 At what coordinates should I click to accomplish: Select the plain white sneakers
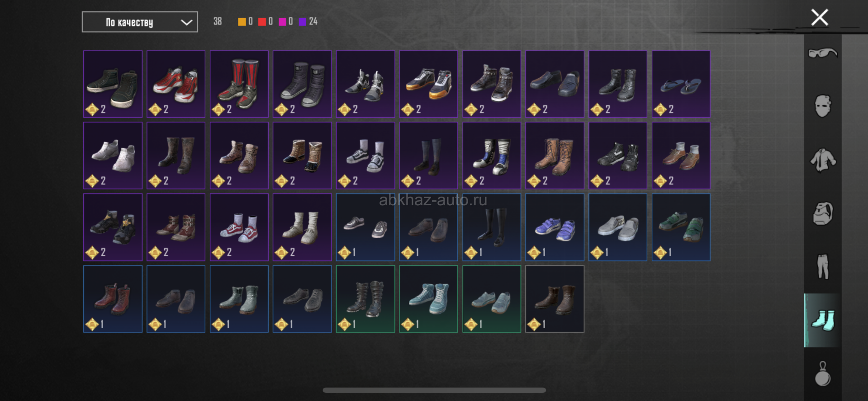click(113, 156)
